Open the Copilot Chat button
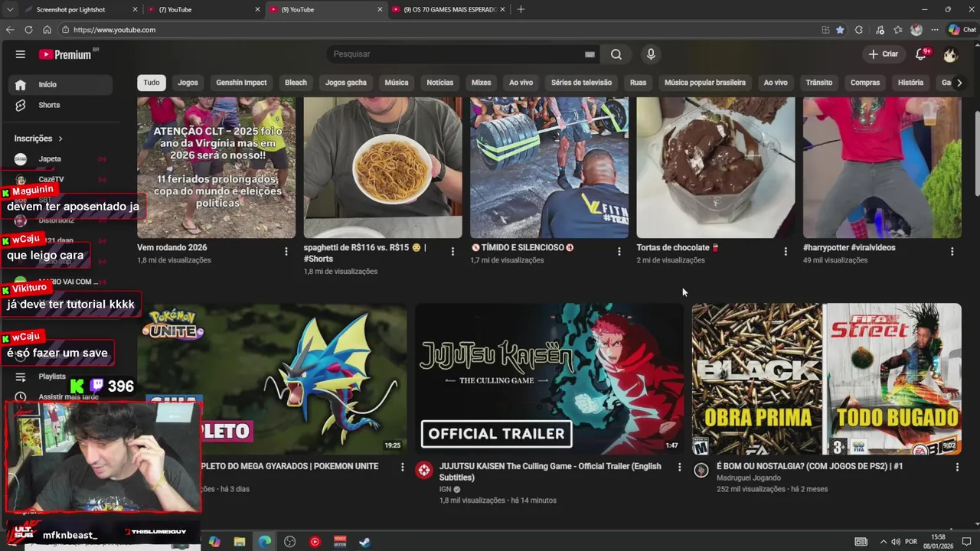This screenshot has width=980, height=551. pyautogui.click(x=963, y=30)
